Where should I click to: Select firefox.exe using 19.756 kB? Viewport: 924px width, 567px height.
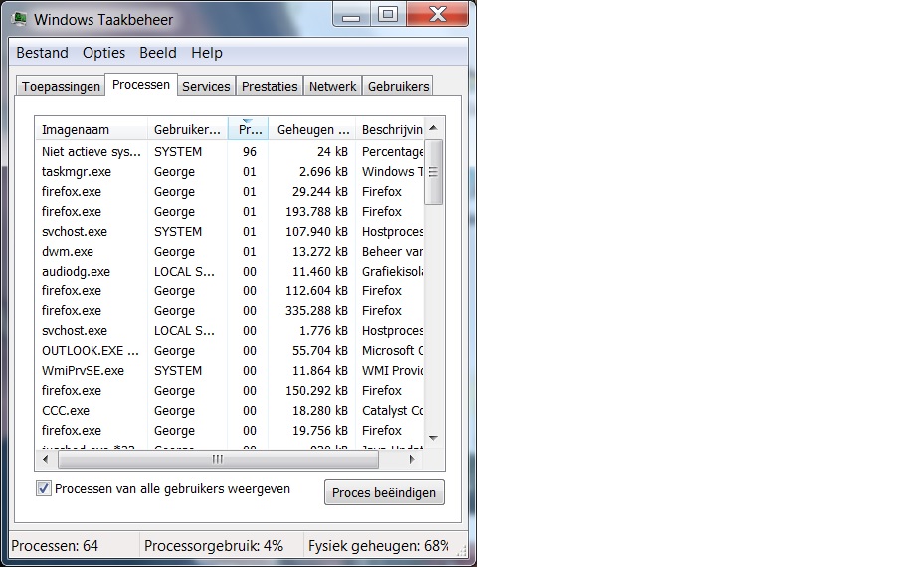230,431
